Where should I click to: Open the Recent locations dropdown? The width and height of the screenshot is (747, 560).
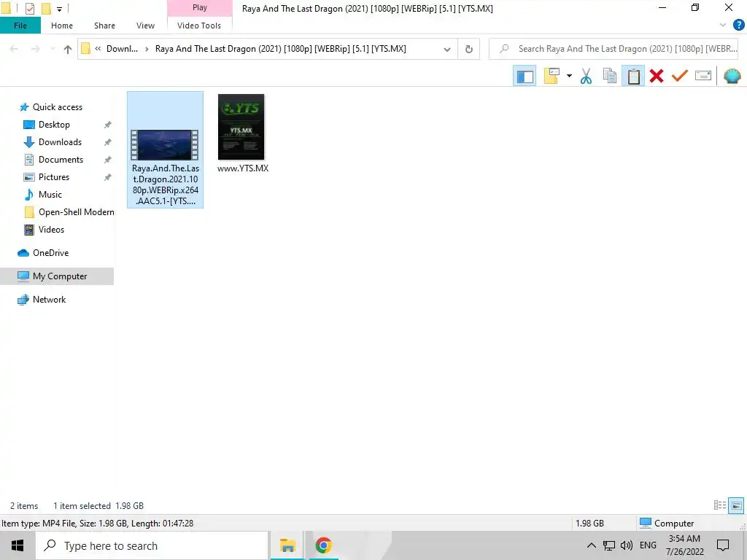(x=53, y=49)
